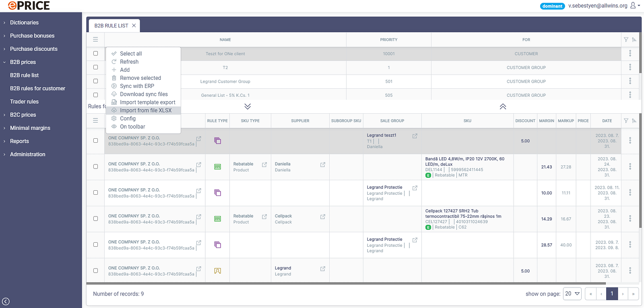Expand the Dictionaries sidebar section
The height and width of the screenshot is (308, 644).
tap(24, 23)
